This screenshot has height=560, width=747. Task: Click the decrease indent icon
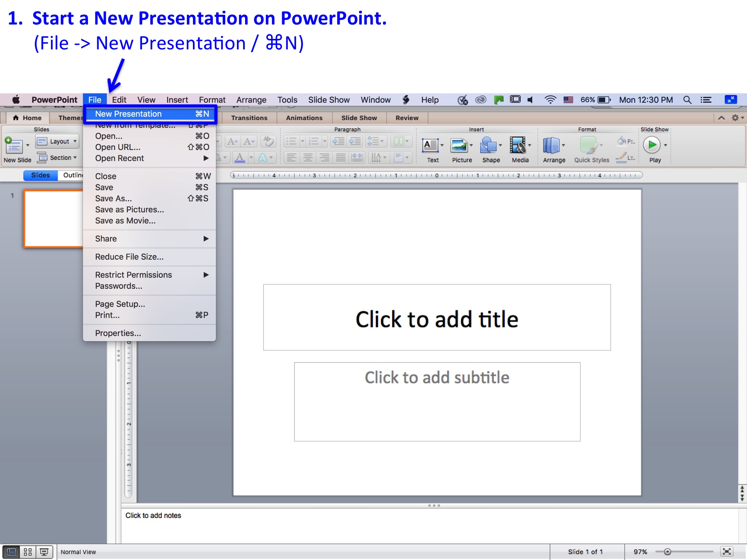pyautogui.click(x=338, y=141)
